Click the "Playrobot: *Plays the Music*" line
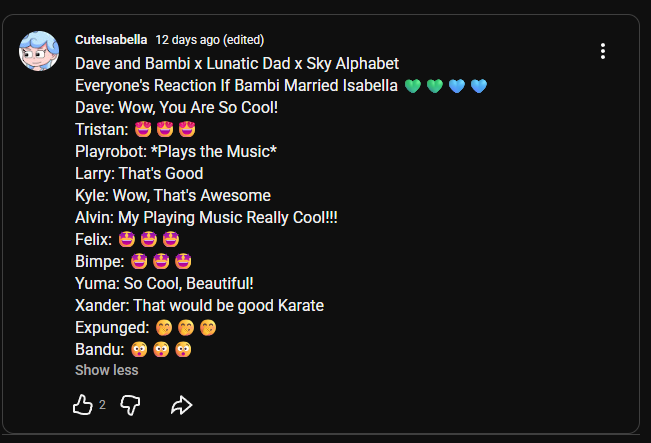 click(x=176, y=151)
